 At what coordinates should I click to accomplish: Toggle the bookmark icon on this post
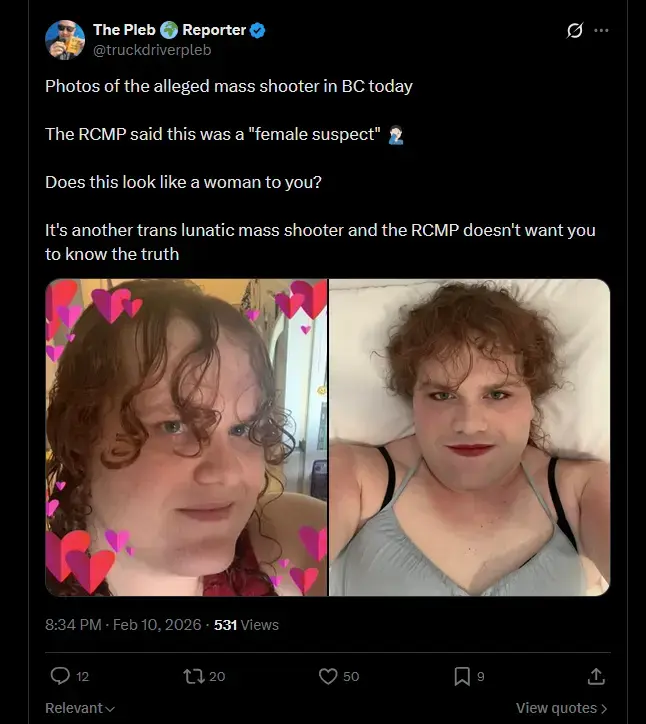pos(462,676)
